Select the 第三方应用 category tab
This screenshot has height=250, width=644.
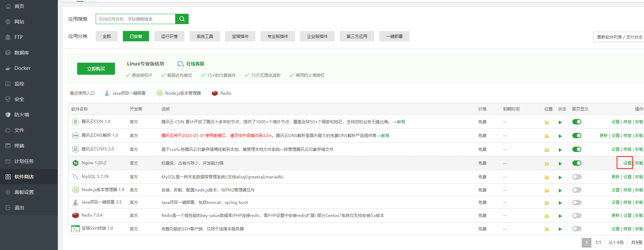(x=357, y=36)
